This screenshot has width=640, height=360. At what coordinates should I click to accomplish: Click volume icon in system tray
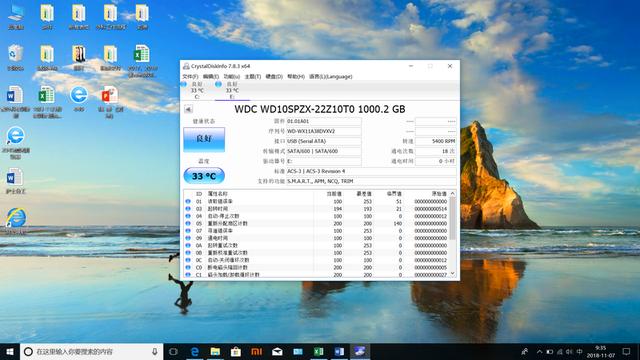pyautogui.click(x=569, y=351)
